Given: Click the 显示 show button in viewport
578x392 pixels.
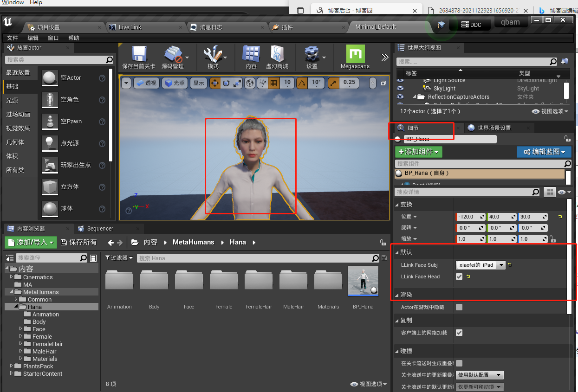Looking at the screenshot, I should point(199,83).
